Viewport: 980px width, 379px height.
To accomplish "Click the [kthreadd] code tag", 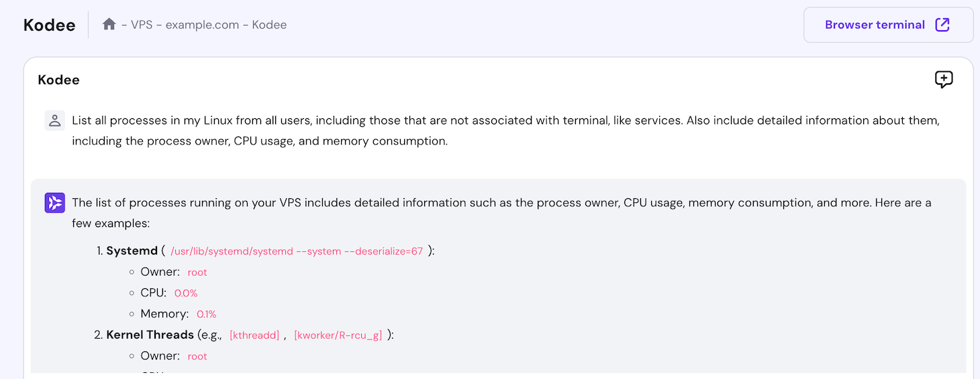I will (x=254, y=335).
